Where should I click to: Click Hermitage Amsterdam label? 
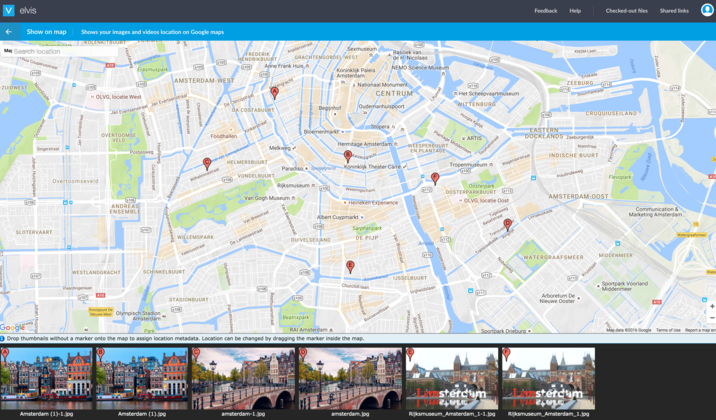click(x=365, y=144)
